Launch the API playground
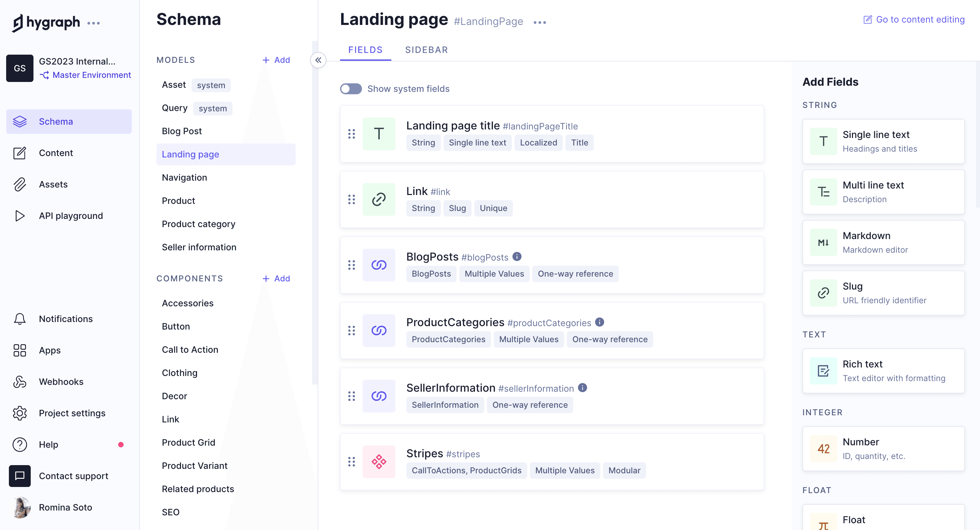 (x=19, y=216)
